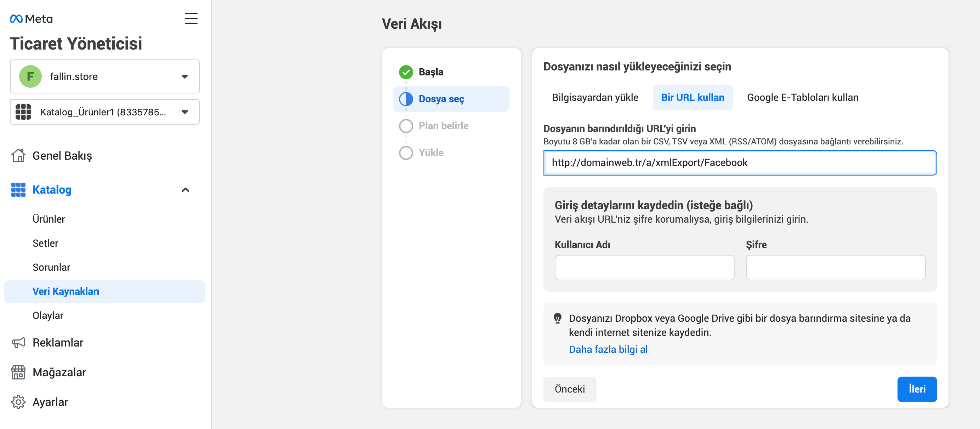Click the Plan belirle step label
The image size is (980, 429).
443,126
